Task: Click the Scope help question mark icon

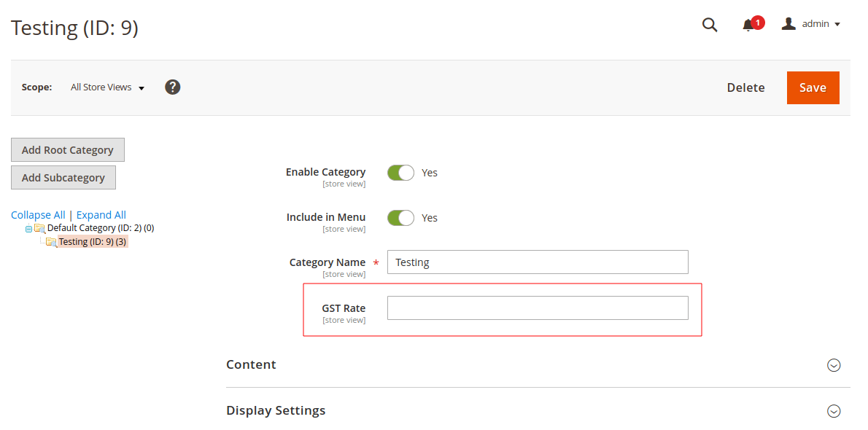Action: pyautogui.click(x=172, y=87)
